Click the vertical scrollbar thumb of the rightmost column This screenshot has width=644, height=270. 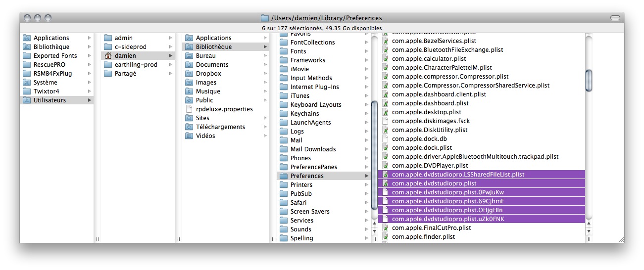(589, 80)
